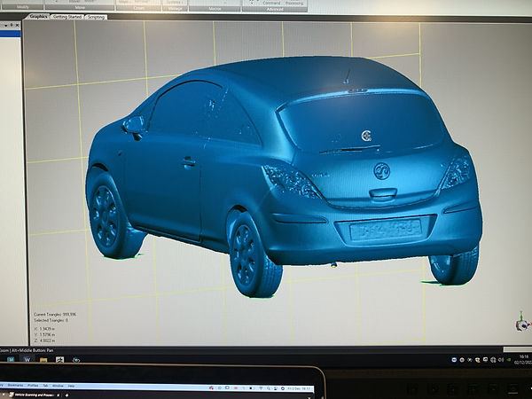The image size is (532, 399).
Task: Open the blue M app taskbar icon
Action: point(11,360)
